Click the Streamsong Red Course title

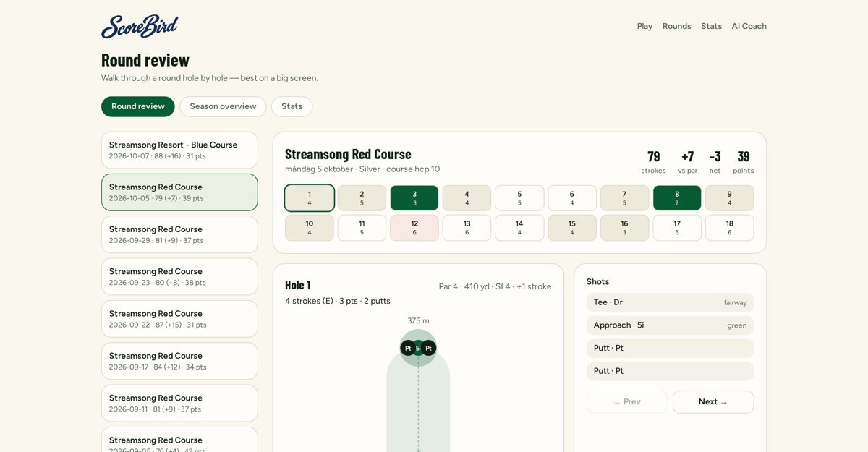coord(348,154)
